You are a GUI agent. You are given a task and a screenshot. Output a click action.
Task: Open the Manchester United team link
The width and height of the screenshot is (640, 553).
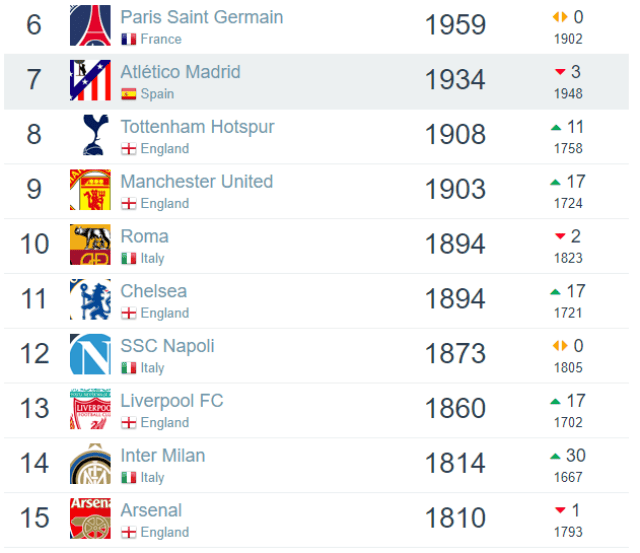197,182
